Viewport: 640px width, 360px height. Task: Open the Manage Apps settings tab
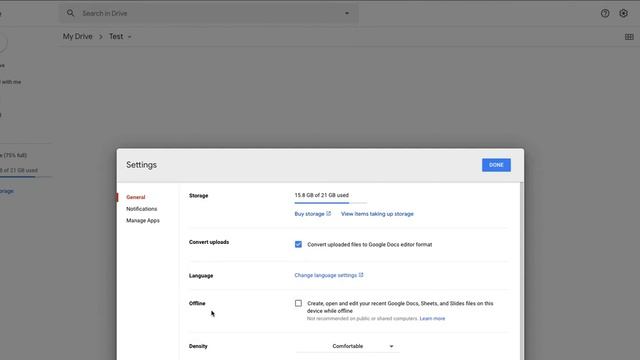pyautogui.click(x=143, y=220)
